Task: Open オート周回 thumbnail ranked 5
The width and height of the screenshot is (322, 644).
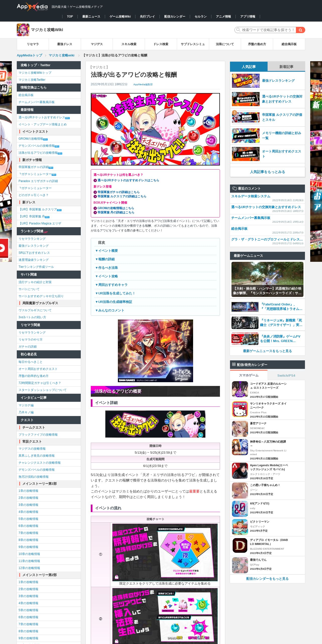Action: tap(246, 154)
